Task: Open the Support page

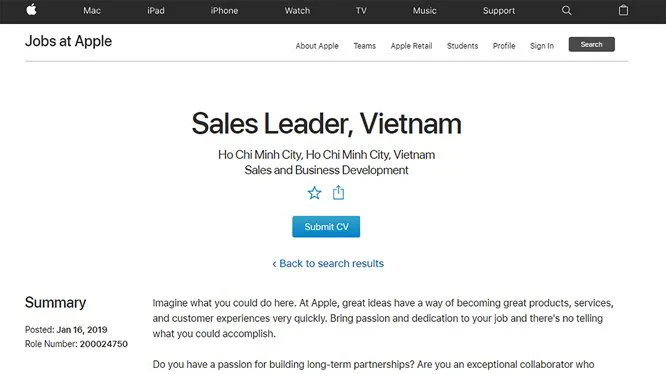Action: pyautogui.click(x=499, y=11)
